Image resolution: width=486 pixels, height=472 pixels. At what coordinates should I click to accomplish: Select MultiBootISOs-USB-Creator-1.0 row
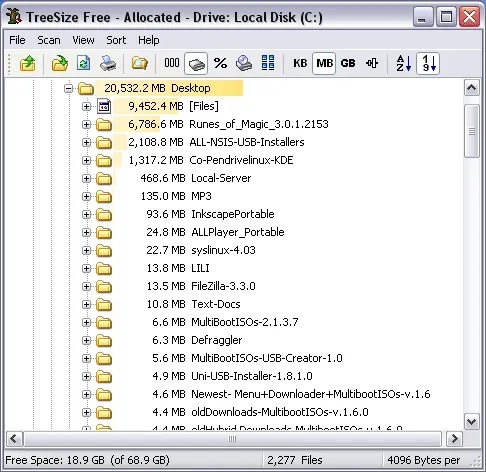click(x=247, y=358)
